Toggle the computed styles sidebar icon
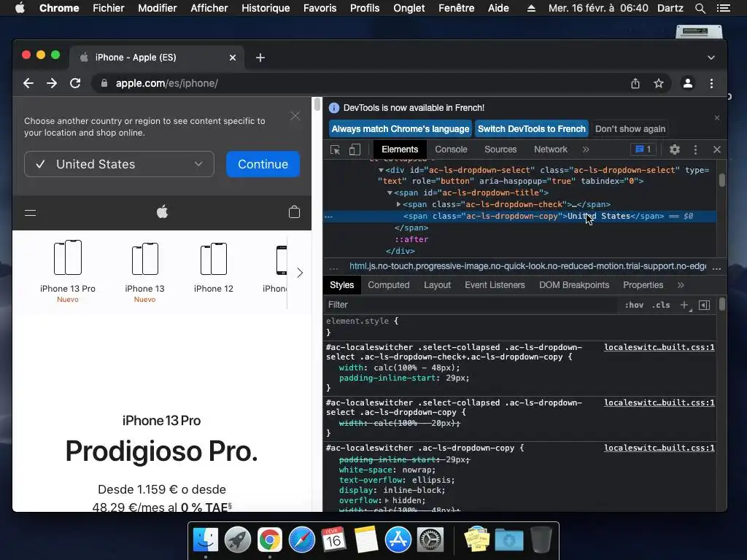 click(x=704, y=305)
